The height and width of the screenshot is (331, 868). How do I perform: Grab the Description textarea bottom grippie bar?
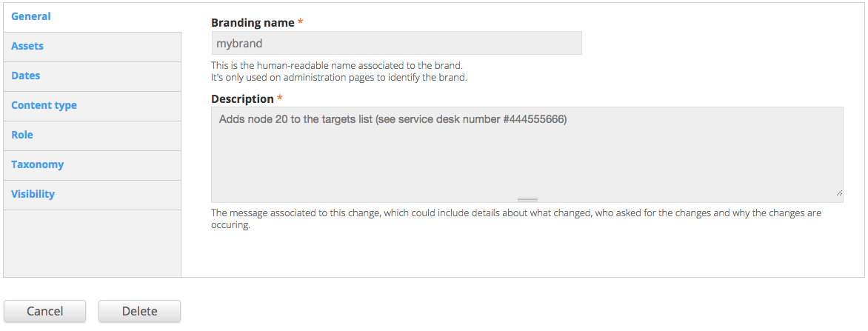(527, 199)
